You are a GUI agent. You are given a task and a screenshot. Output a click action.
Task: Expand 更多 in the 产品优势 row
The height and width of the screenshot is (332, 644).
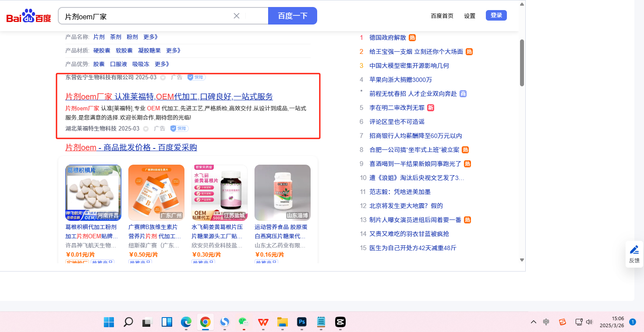coord(162,64)
